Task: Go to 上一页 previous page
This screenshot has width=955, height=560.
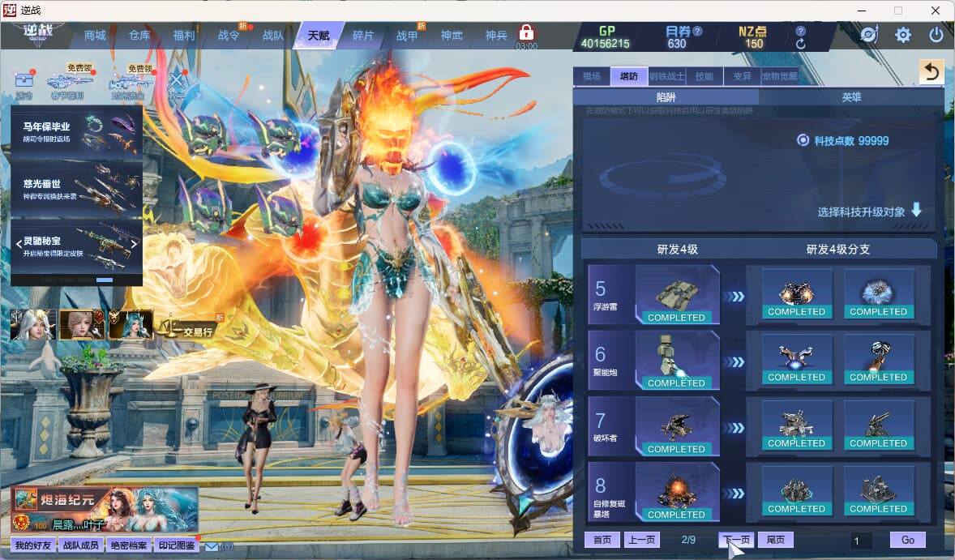Action: pyautogui.click(x=641, y=539)
